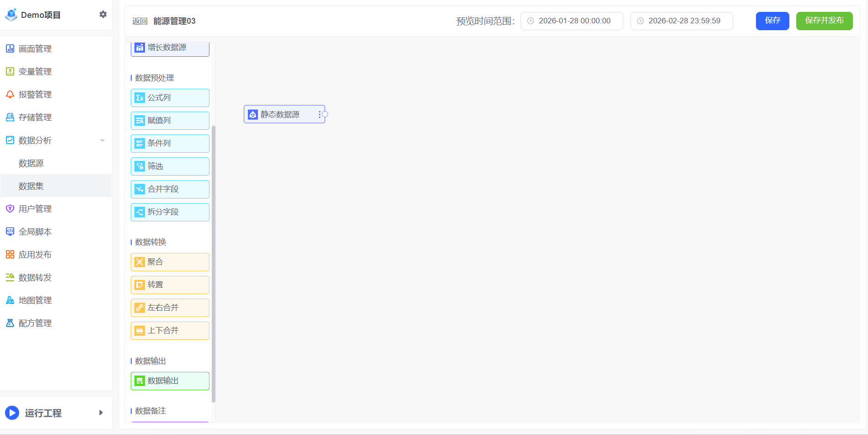
Task: Select the 数据输出 node icon
Action: [x=140, y=381]
